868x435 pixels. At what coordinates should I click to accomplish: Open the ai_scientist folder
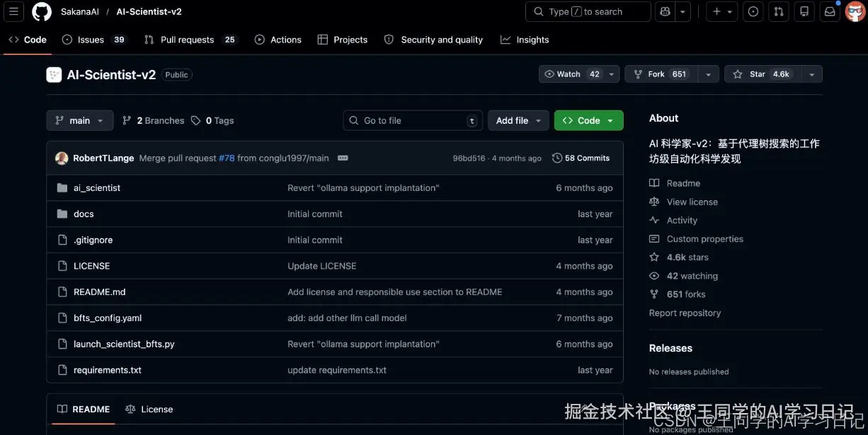(x=97, y=188)
